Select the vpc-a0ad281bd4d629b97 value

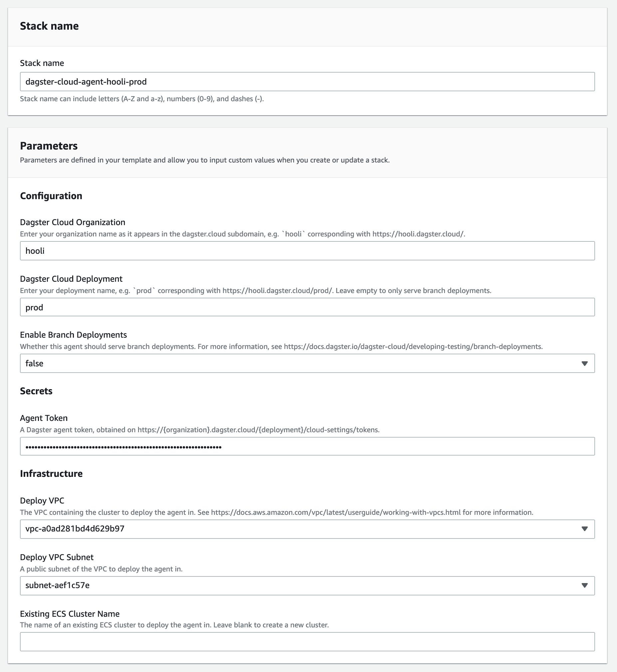tap(75, 529)
